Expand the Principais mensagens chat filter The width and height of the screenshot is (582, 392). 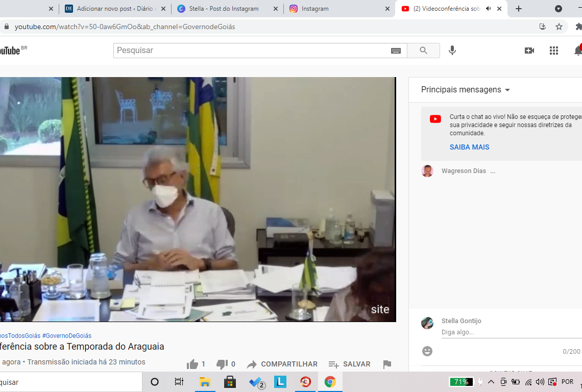(466, 90)
